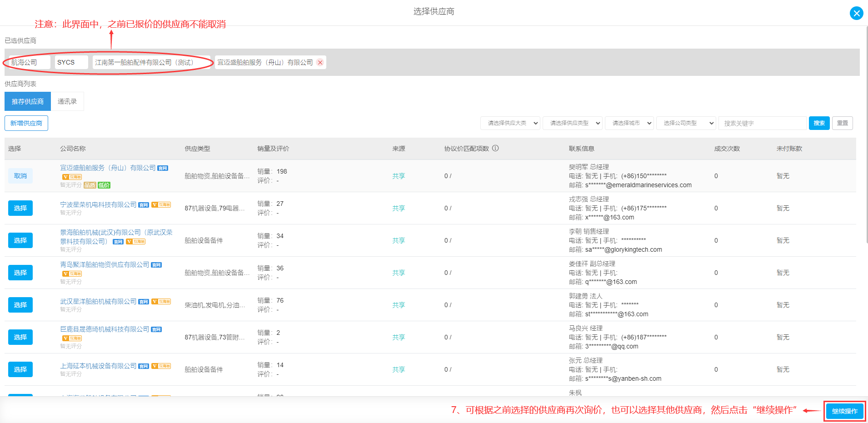Viewport: 868px width, 423px height.
Task: Click the 新增供应商 button
Action: [26, 123]
